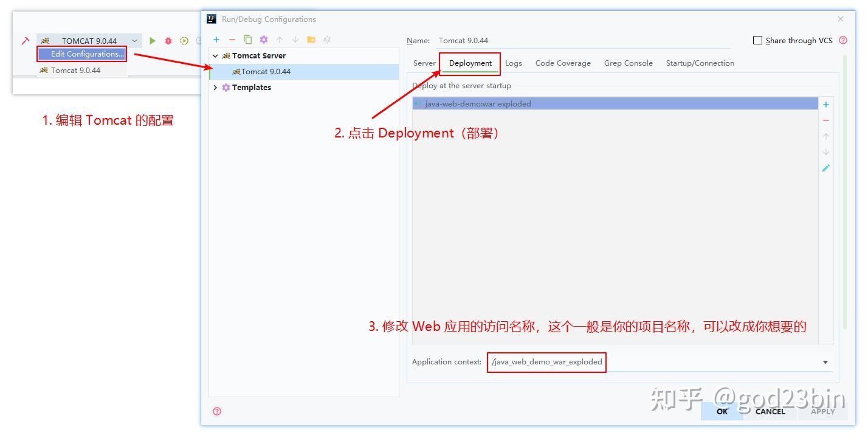Switch to the Logs tab
The width and height of the screenshot is (868, 438).
[x=513, y=63]
